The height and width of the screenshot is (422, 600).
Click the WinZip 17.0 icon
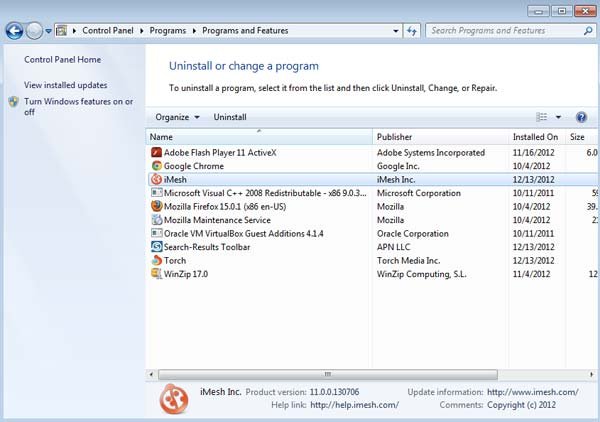click(156, 274)
